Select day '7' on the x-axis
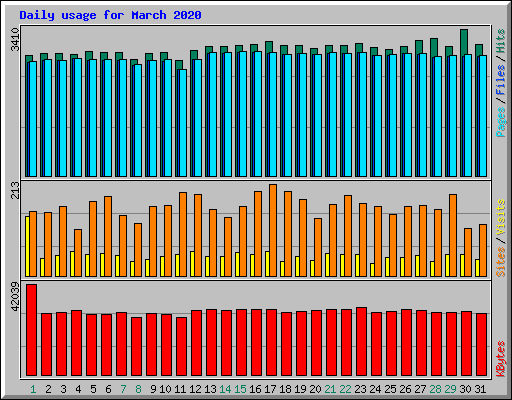 [x=123, y=389]
